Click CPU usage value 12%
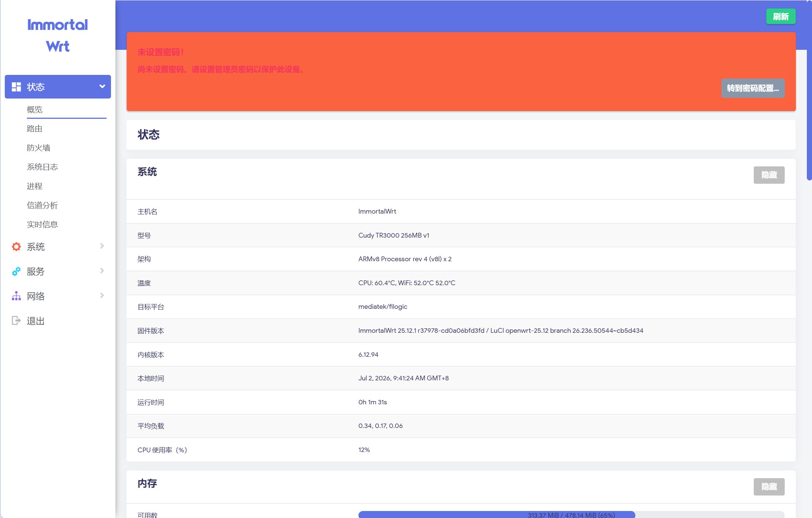Image resolution: width=812 pixels, height=518 pixels. tap(364, 450)
